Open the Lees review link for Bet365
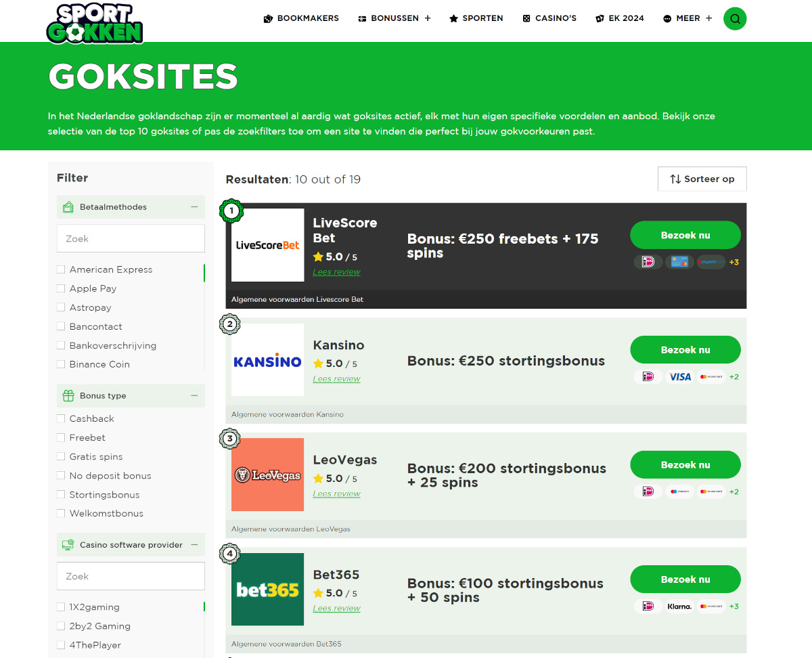This screenshot has height=658, width=812. 336,609
